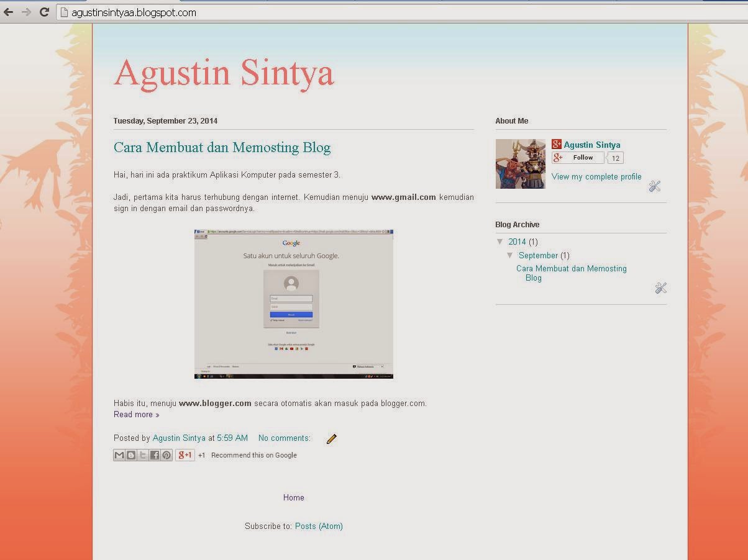Share the post with the BlogThis icon
748x560 pixels.
pos(131,455)
